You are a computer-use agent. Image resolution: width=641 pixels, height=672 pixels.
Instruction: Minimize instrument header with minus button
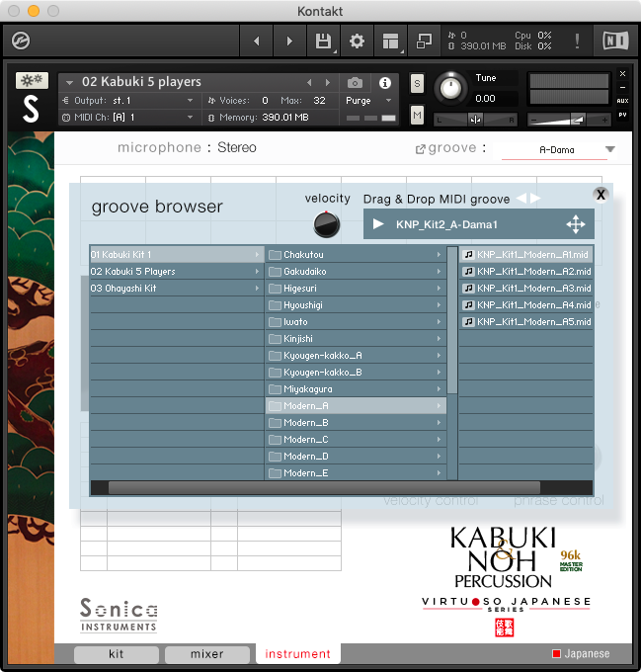pos(622,87)
